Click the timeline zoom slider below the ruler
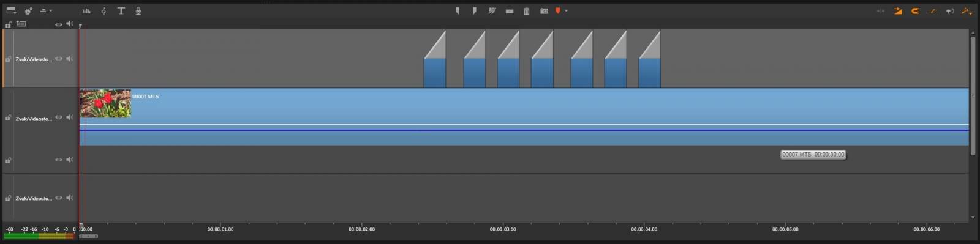This screenshot has width=980, height=244. (88, 236)
